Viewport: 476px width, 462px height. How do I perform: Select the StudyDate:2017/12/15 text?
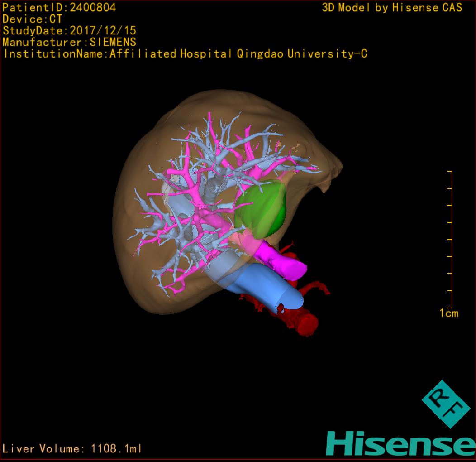(x=69, y=31)
